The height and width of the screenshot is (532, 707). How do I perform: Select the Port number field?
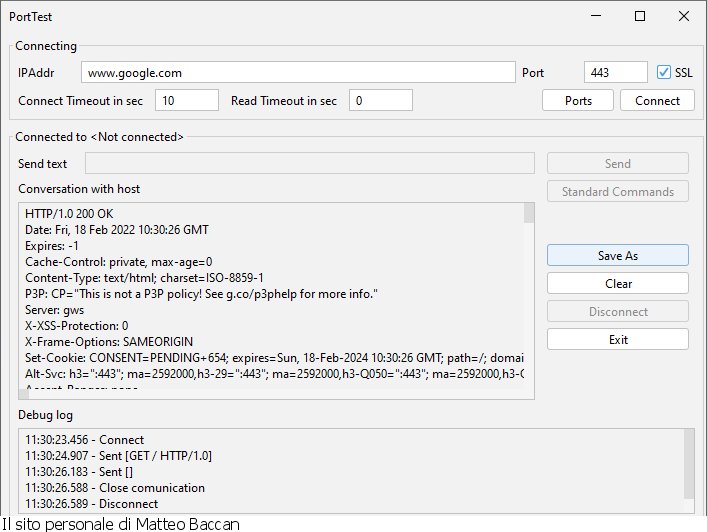point(615,72)
